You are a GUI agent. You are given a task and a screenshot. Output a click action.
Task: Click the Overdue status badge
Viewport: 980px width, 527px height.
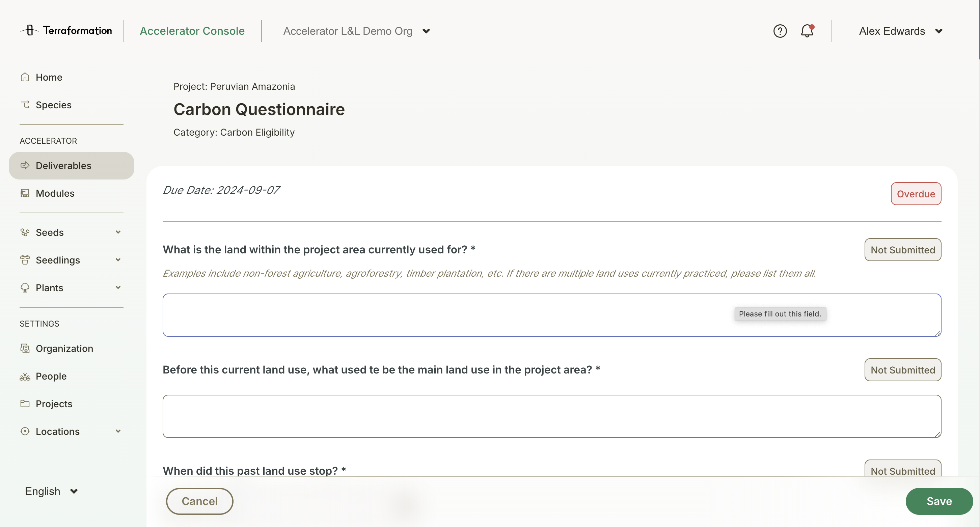pyautogui.click(x=916, y=194)
